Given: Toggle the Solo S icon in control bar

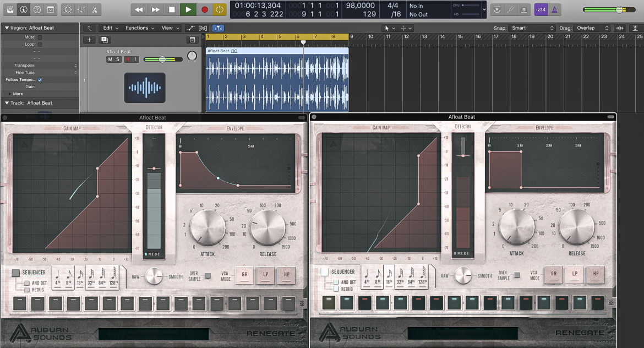Looking at the screenshot, I should [524, 9].
